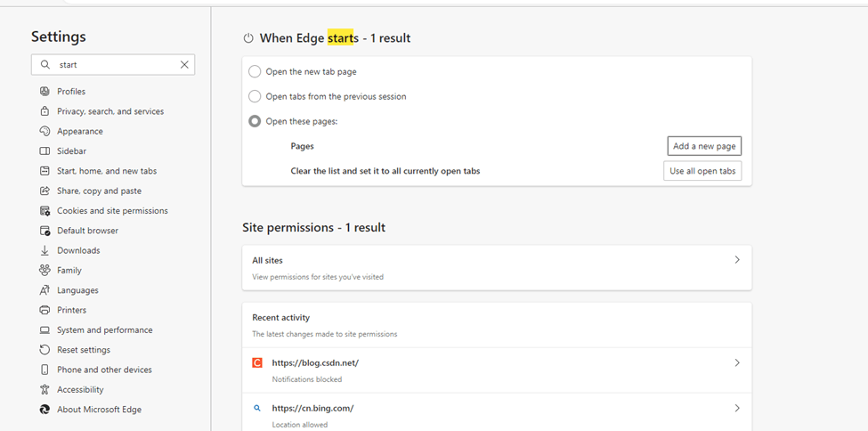Click the Languages icon

click(x=45, y=290)
